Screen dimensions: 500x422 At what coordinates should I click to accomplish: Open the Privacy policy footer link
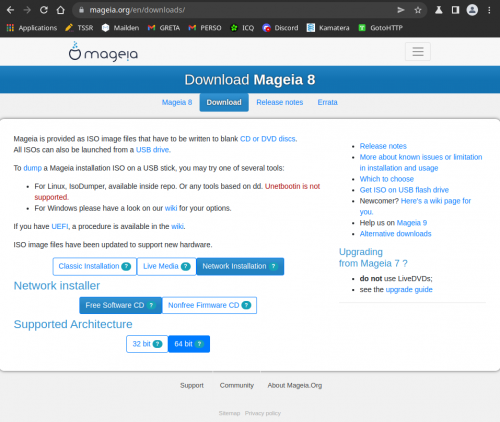(x=263, y=413)
